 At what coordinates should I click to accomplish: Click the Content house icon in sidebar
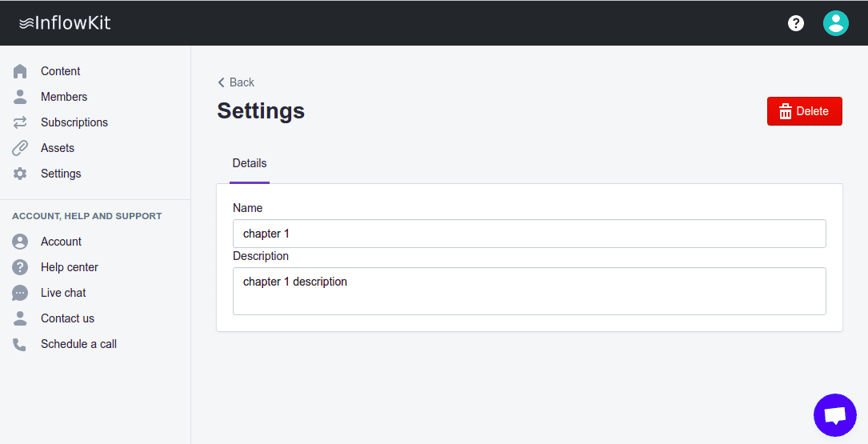click(20, 71)
